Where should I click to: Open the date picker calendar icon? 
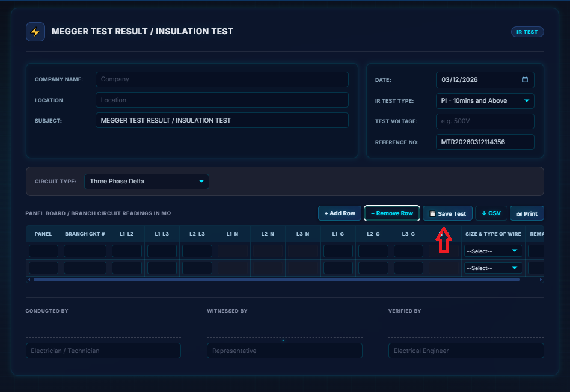pos(525,79)
